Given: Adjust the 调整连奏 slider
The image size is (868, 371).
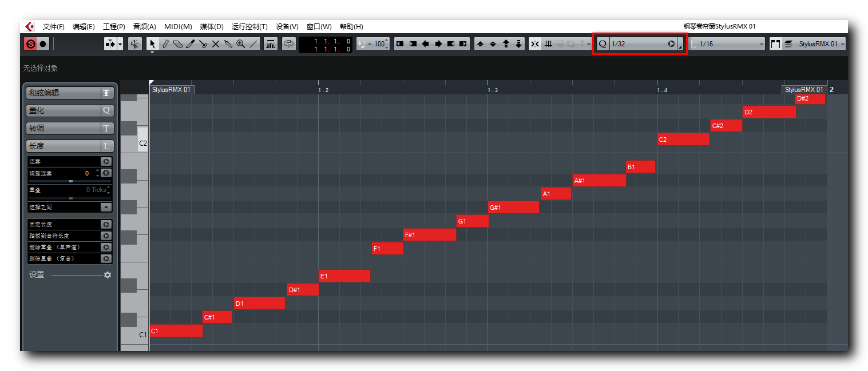Looking at the screenshot, I should point(69,181).
